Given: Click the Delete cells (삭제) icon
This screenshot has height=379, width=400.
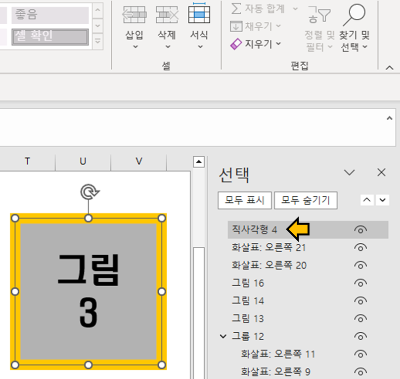Looking at the screenshot, I should click(x=167, y=15).
